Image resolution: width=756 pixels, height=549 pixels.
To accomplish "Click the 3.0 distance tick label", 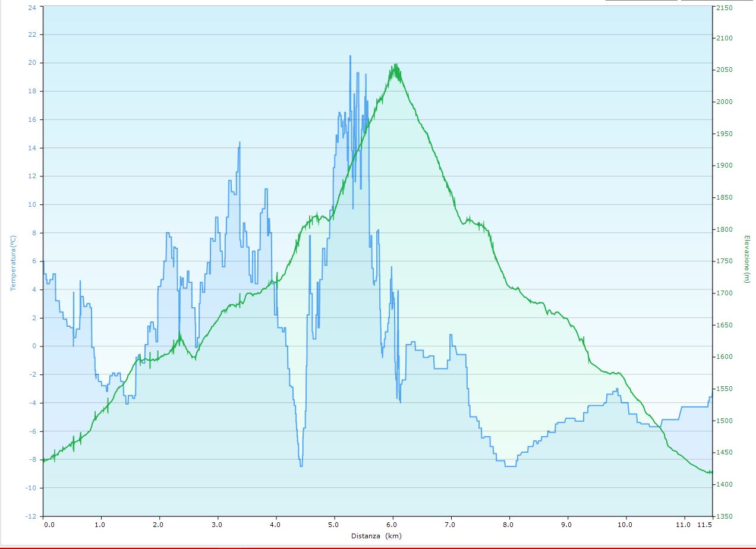I will 218,525.
